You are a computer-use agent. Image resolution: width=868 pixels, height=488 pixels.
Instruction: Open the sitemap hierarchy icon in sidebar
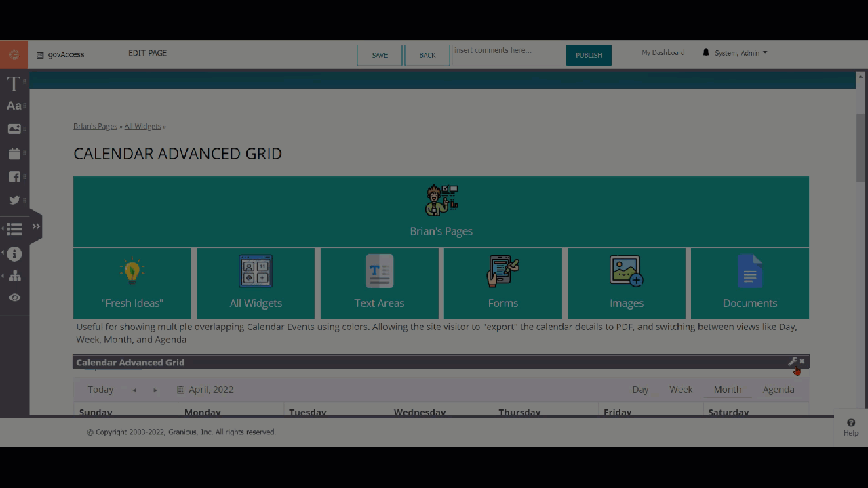tap(14, 276)
